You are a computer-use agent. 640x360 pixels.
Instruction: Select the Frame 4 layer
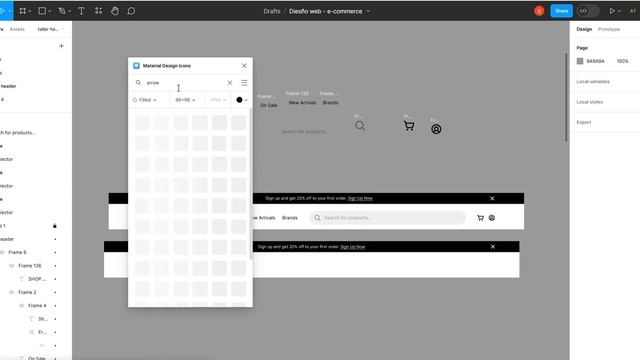pos(37,306)
